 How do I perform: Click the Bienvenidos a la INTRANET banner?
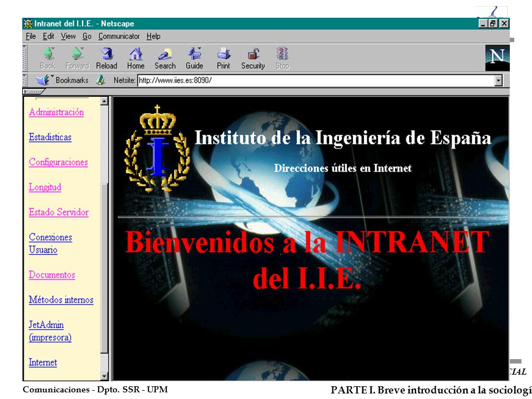[307, 260]
